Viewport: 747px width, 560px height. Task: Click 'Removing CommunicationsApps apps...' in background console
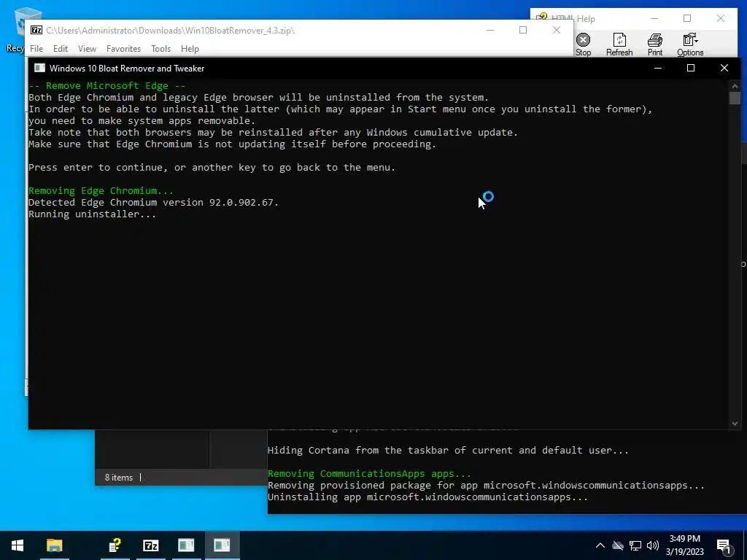click(x=369, y=474)
